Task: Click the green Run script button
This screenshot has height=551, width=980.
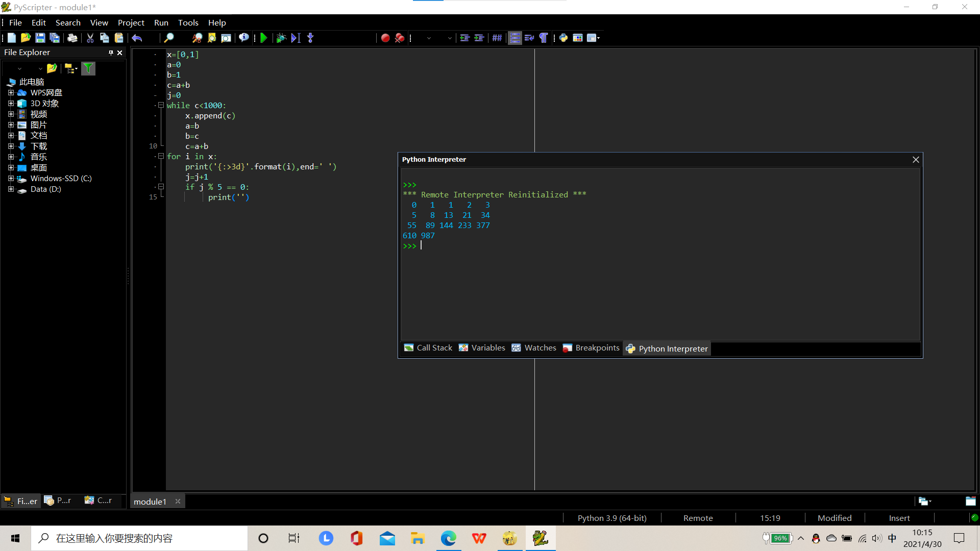Action: click(x=263, y=38)
